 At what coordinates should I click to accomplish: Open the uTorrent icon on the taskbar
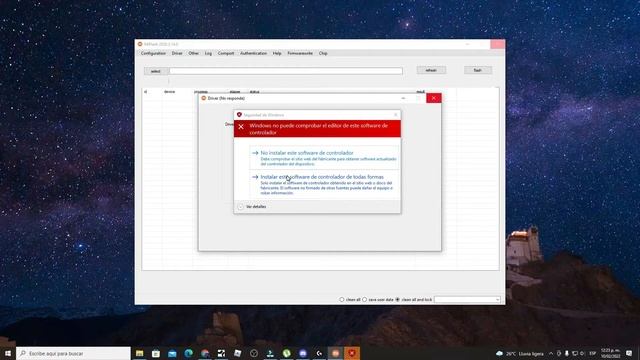tap(287, 353)
